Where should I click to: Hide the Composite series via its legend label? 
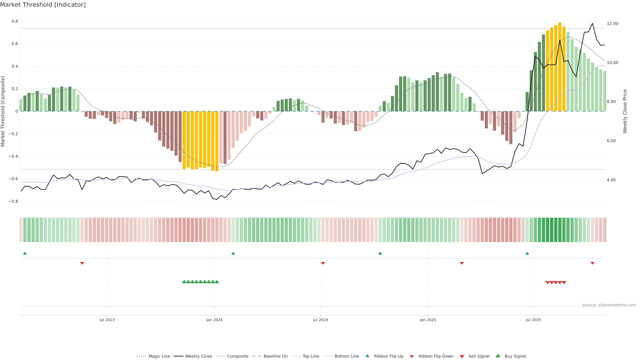237,356
